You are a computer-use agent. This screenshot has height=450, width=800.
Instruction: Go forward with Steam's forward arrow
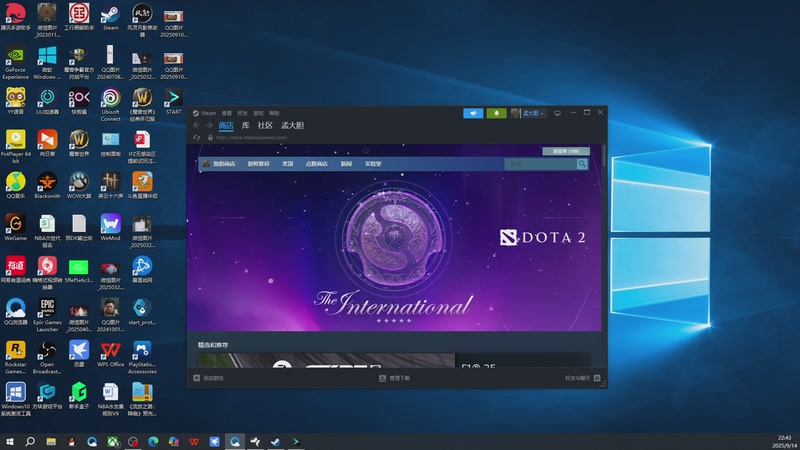[209, 125]
